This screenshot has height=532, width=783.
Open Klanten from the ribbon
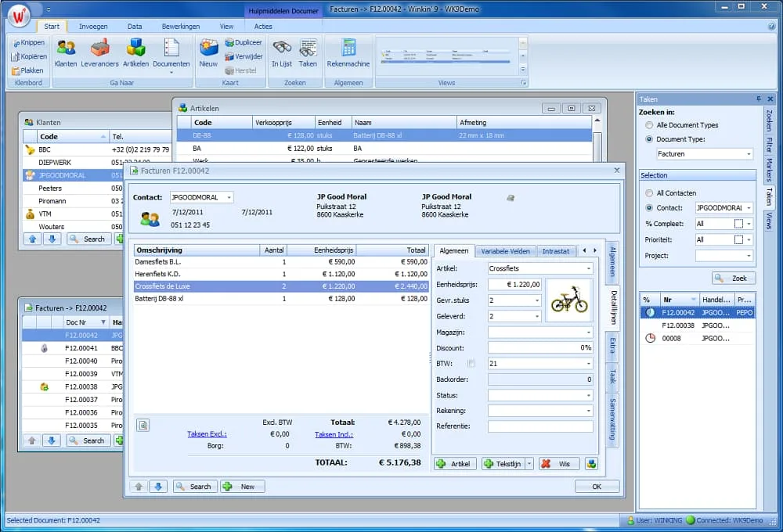(66, 53)
